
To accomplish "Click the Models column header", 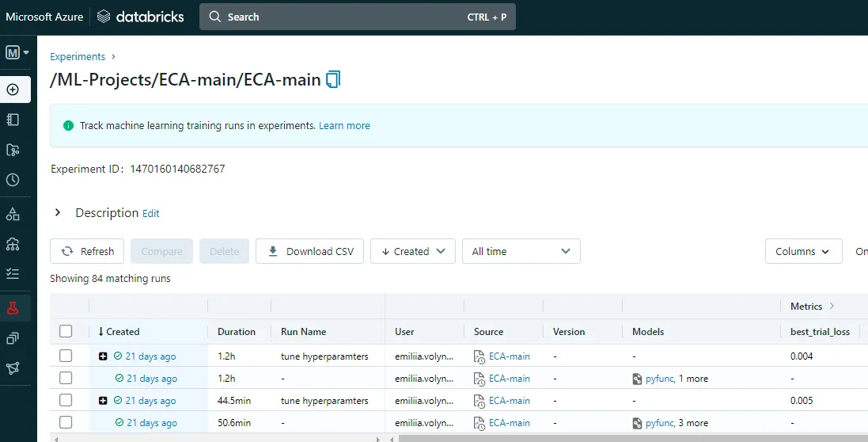I will pyautogui.click(x=648, y=332).
